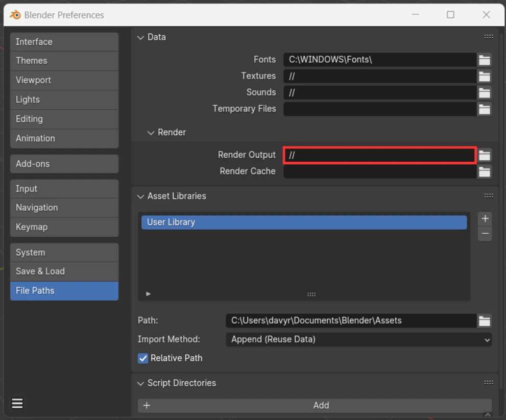The height and width of the screenshot is (420, 506).
Task: Click asset library Path field
Action: pos(351,320)
